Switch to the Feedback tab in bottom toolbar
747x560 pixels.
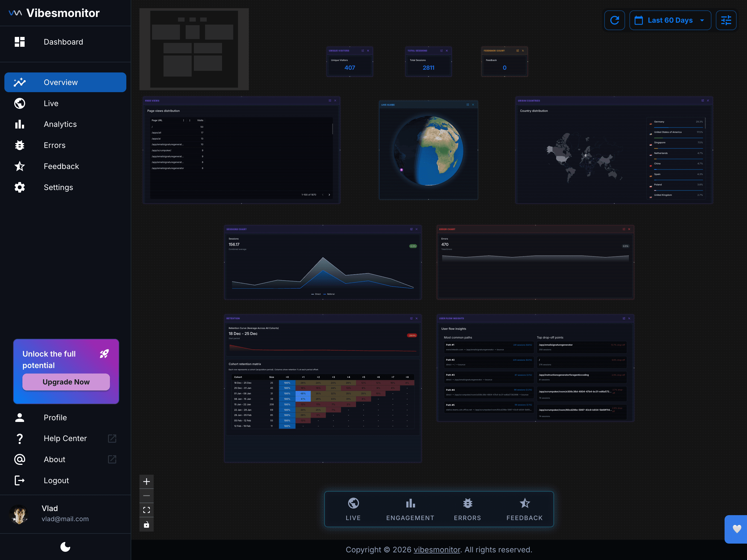(x=524, y=503)
